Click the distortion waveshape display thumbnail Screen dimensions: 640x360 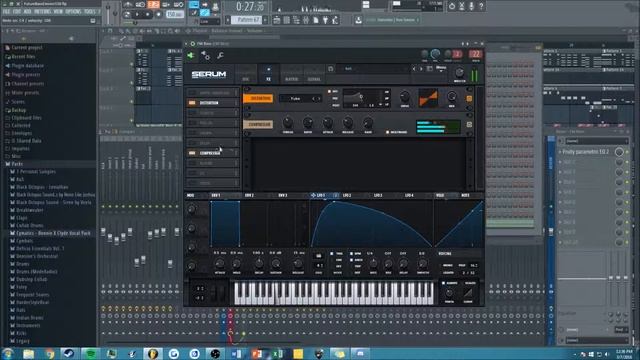coord(428,98)
